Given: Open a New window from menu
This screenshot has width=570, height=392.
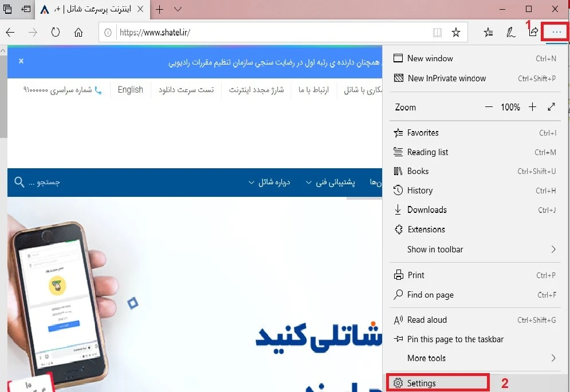Looking at the screenshot, I should pyautogui.click(x=475, y=58).
